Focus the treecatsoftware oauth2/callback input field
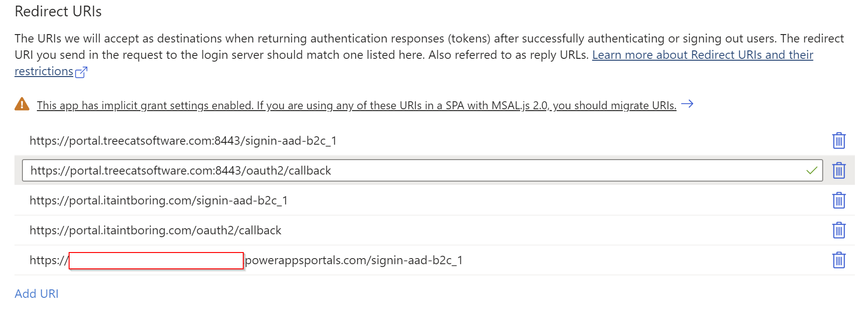This screenshot has width=868, height=309. 423,170
